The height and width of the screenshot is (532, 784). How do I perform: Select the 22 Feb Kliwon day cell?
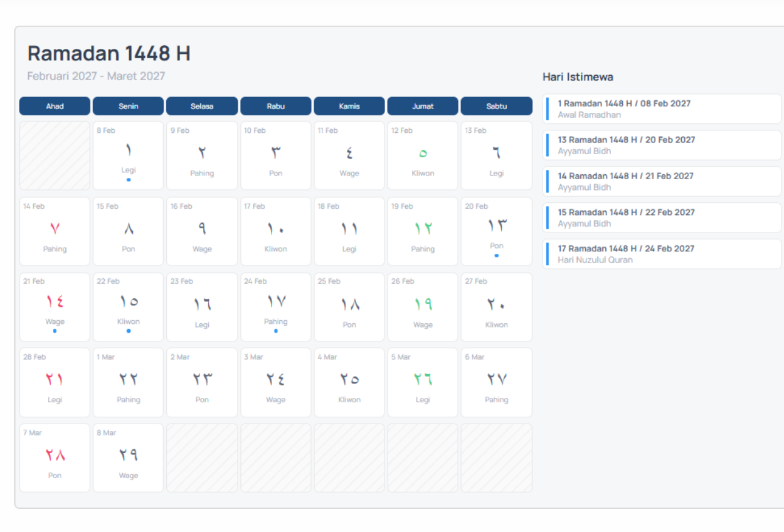[128, 307]
